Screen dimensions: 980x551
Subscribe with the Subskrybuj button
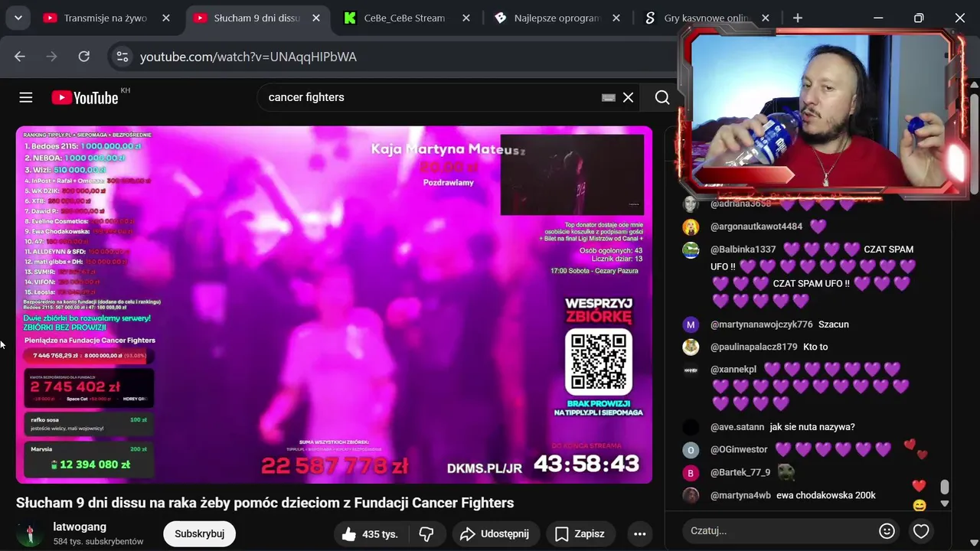(x=199, y=533)
